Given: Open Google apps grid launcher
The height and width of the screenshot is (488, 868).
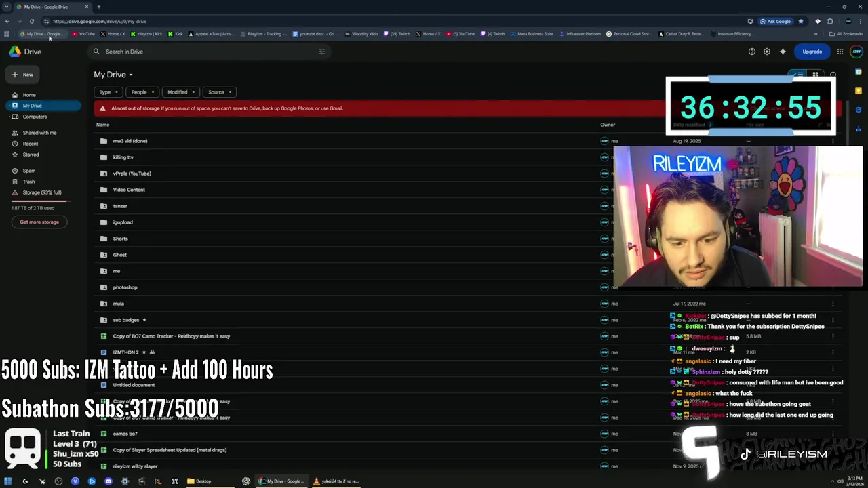Looking at the screenshot, I should (840, 52).
